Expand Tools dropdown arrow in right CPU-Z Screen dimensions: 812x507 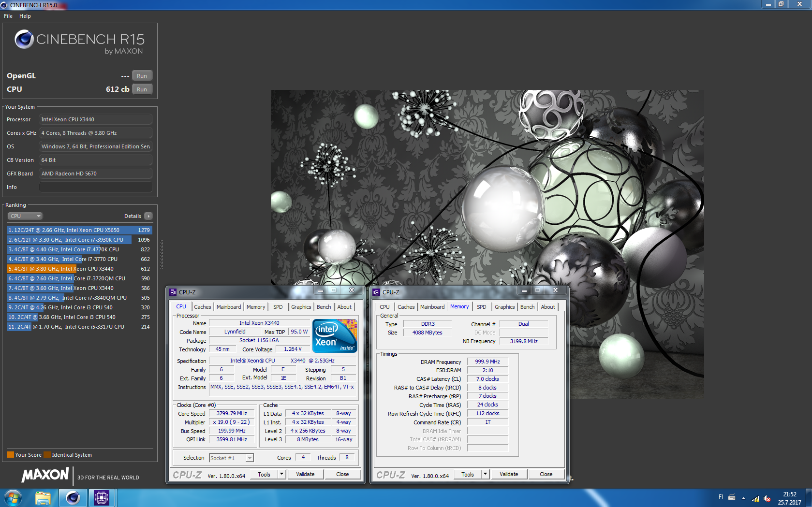[486, 475]
